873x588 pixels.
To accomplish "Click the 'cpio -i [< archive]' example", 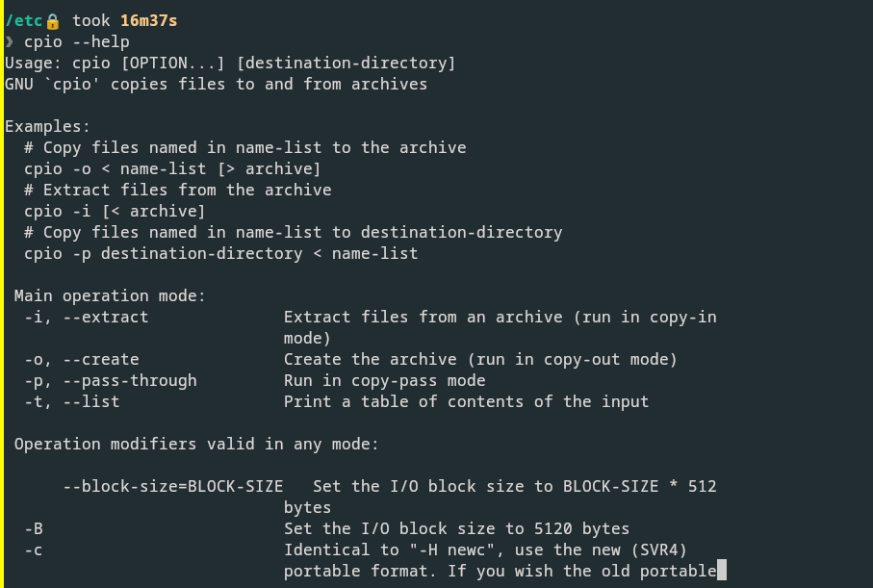I will [115, 211].
